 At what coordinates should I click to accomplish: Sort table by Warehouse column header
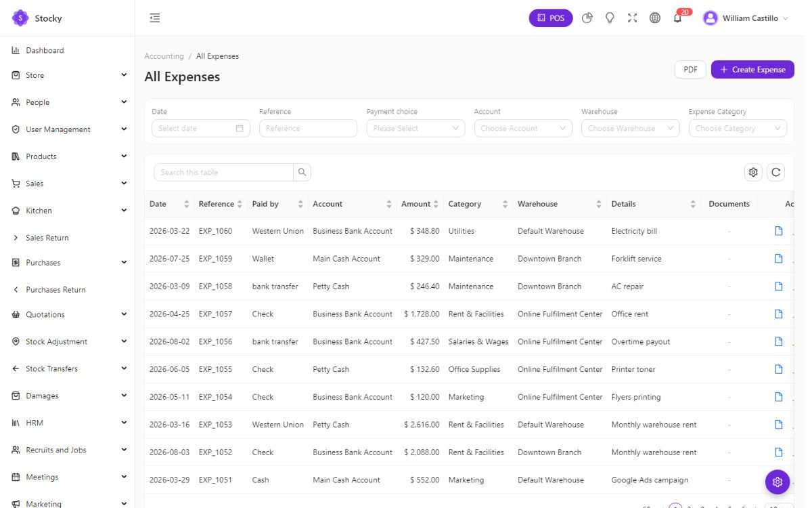pos(560,204)
